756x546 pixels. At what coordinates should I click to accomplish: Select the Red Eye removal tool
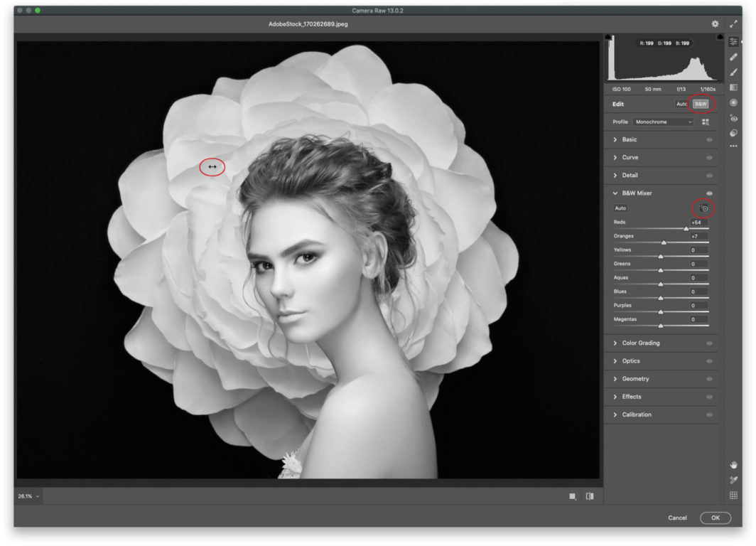pyautogui.click(x=733, y=117)
